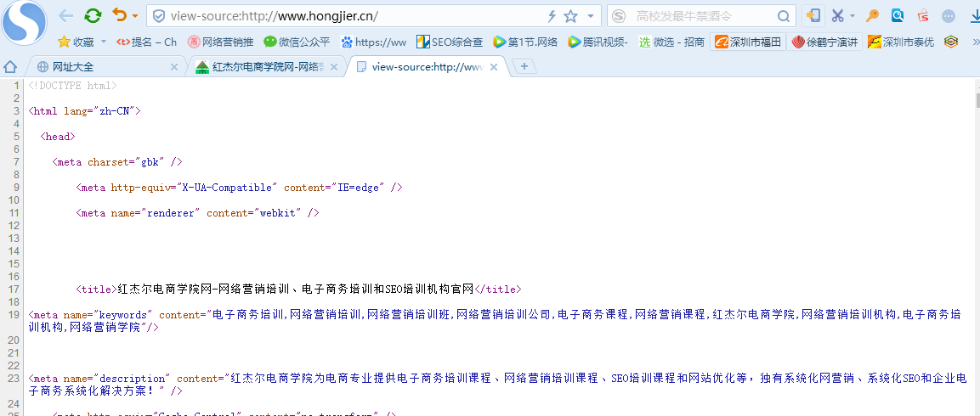Open the 收藏 favorites star button
This screenshot has width=980, height=416.
point(76,42)
